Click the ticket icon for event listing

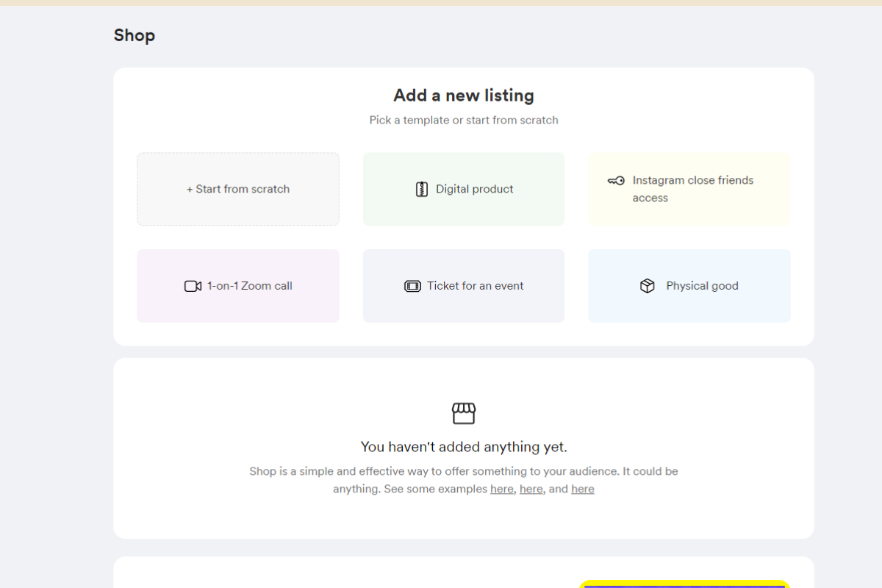(x=412, y=287)
